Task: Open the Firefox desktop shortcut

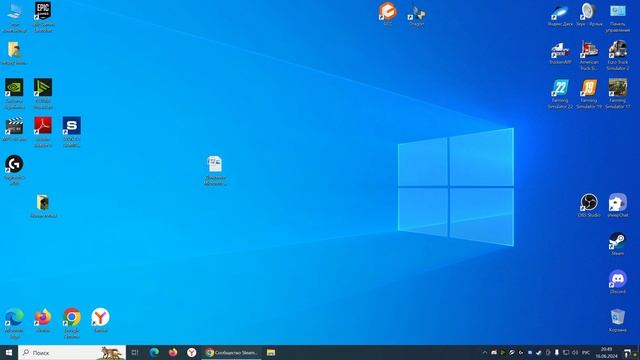Action: pos(43,320)
